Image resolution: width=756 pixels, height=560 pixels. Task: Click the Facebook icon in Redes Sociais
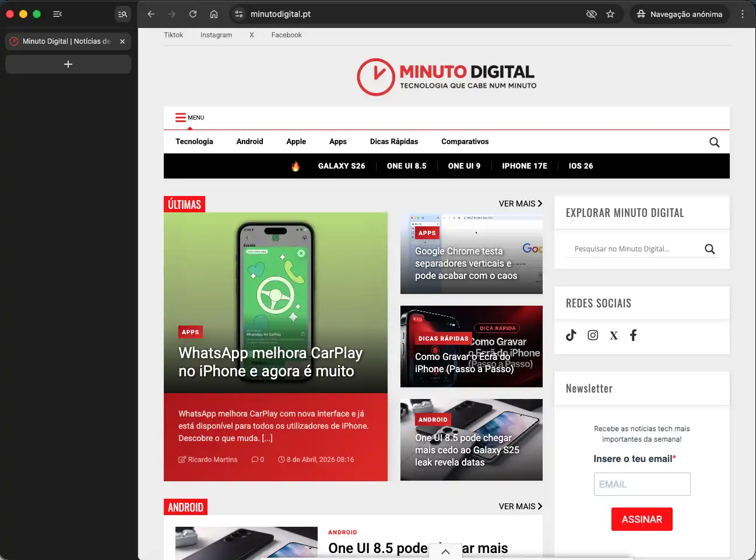point(634,335)
